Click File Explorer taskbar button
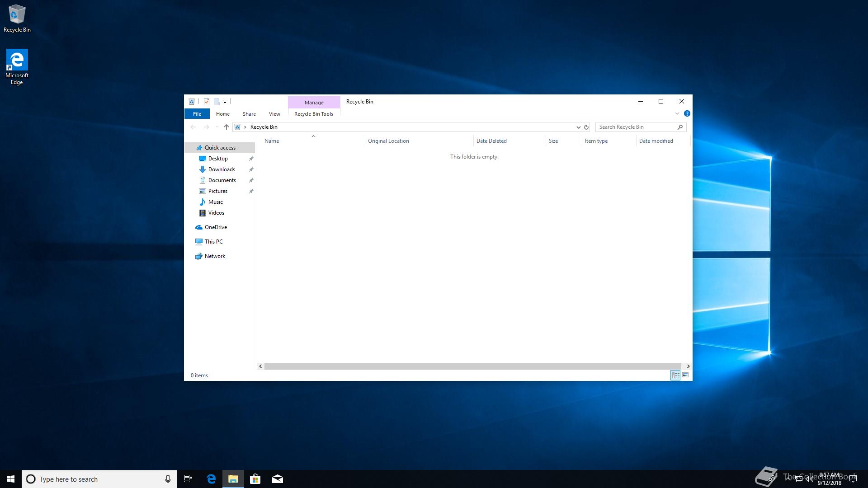The width and height of the screenshot is (868, 488). (233, 479)
